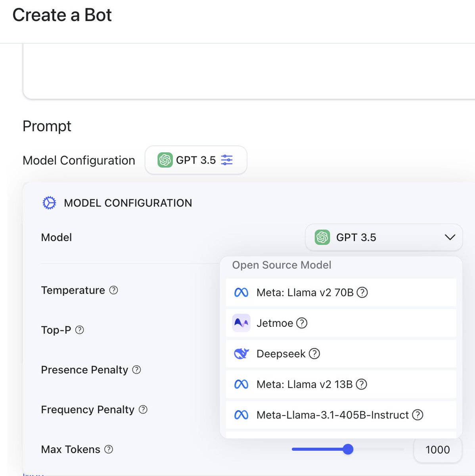475x476 pixels.
Task: Open the help icon next to Jetmoe
Action: point(302,323)
